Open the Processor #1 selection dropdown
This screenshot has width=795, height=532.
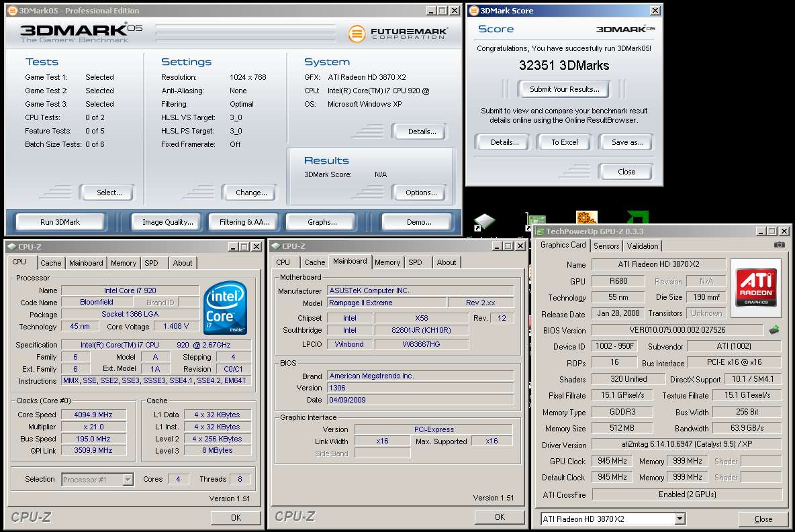point(128,479)
